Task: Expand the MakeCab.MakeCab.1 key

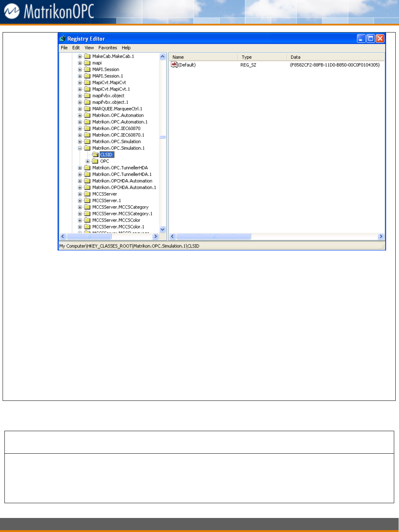Action: (x=80, y=57)
